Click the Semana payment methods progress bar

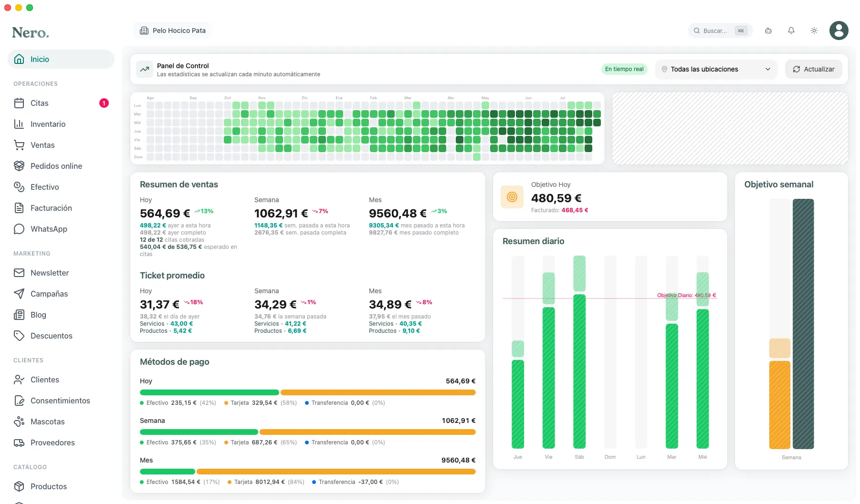pyautogui.click(x=308, y=432)
